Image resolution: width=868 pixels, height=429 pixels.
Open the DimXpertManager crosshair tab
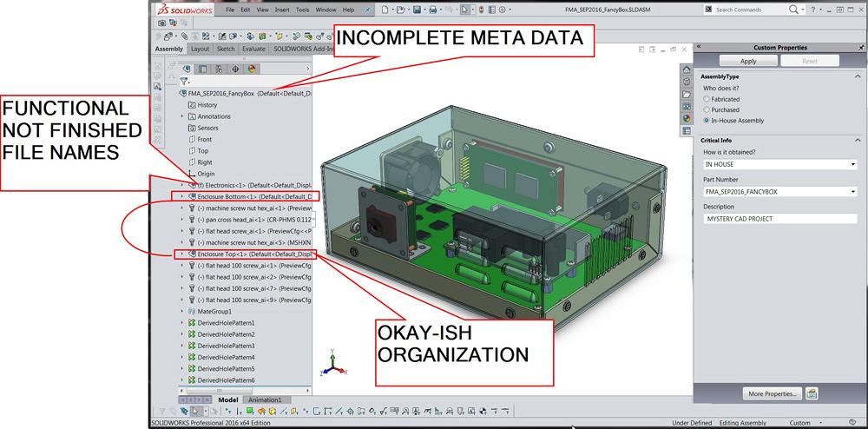235,69
